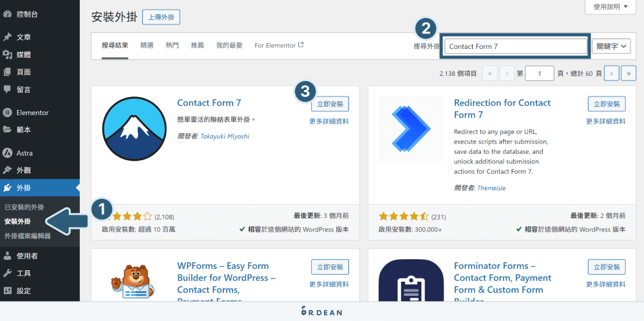Click 啟用安裝數: 300,000+ text
Screen dimensions: 644x321
(x=410, y=230)
